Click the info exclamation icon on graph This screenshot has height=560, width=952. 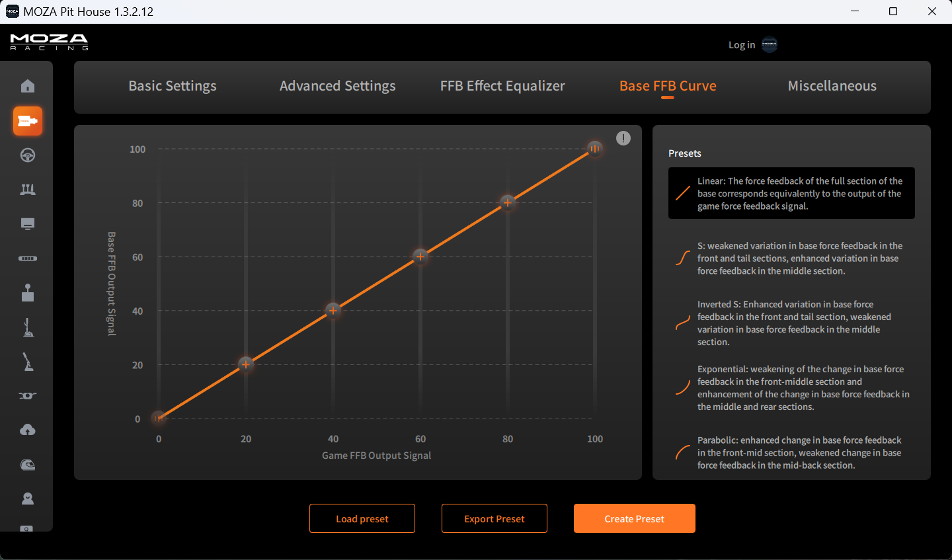pos(623,138)
